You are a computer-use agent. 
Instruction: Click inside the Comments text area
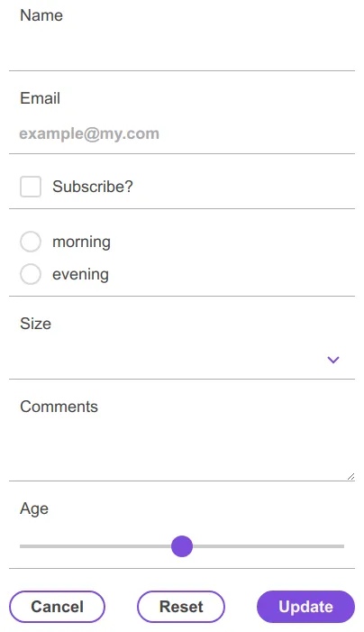[x=182, y=449]
